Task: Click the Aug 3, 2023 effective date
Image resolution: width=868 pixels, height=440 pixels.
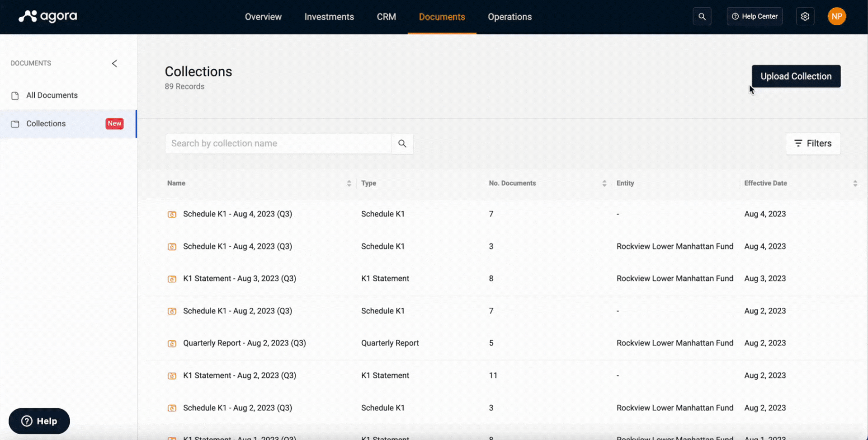Action: pyautogui.click(x=765, y=279)
